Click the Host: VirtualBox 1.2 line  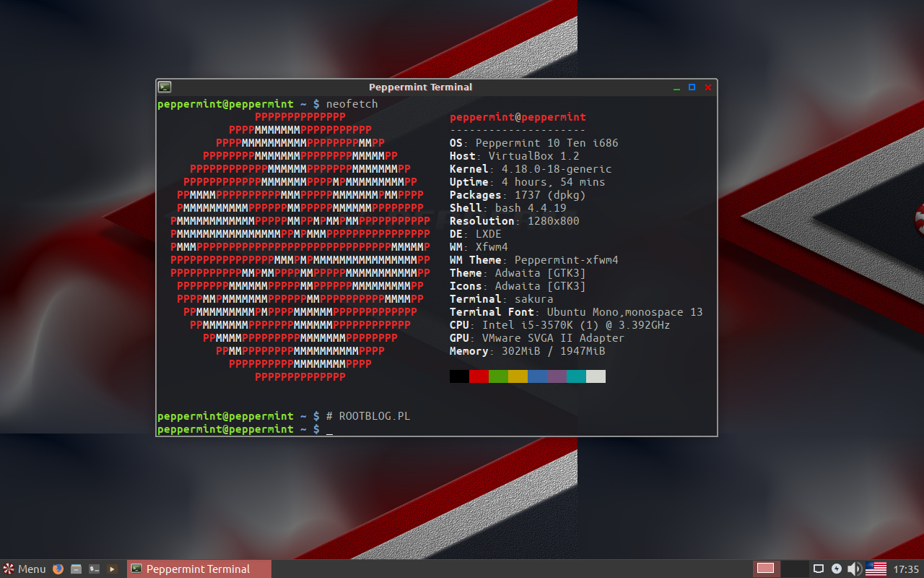coord(514,156)
